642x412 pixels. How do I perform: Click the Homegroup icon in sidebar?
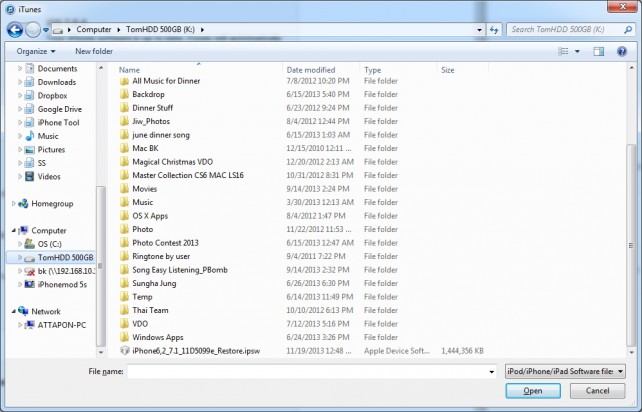23,204
